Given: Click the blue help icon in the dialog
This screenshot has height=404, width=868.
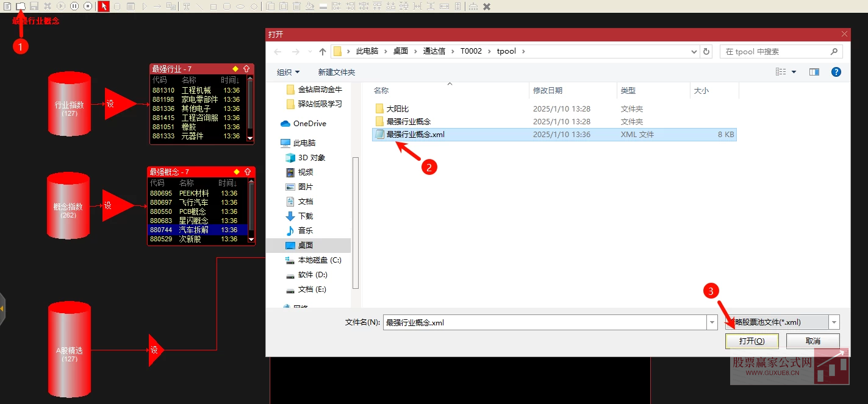Looking at the screenshot, I should pyautogui.click(x=836, y=71).
